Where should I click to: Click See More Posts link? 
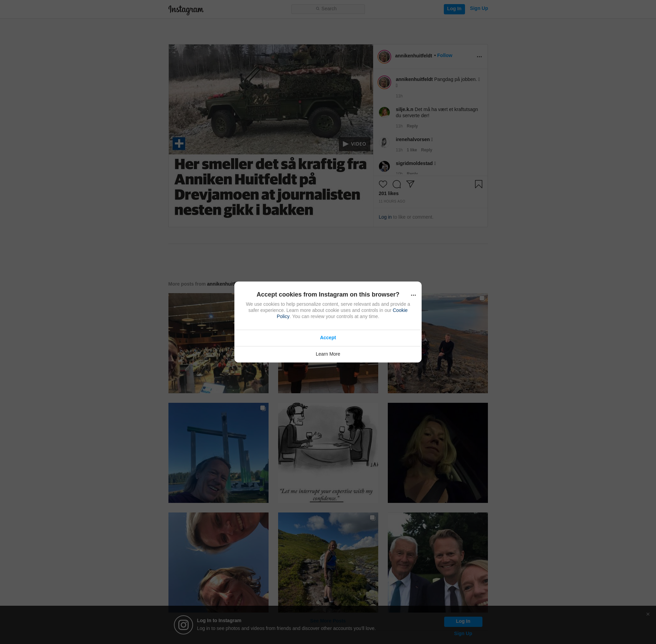coord(328,621)
